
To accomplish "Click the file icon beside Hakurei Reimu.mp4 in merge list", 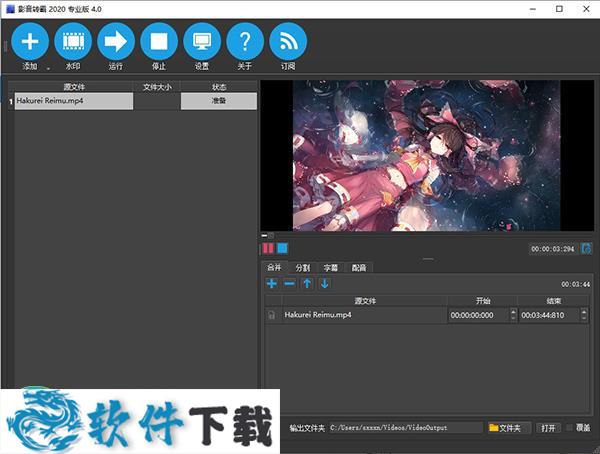I will click(x=271, y=315).
